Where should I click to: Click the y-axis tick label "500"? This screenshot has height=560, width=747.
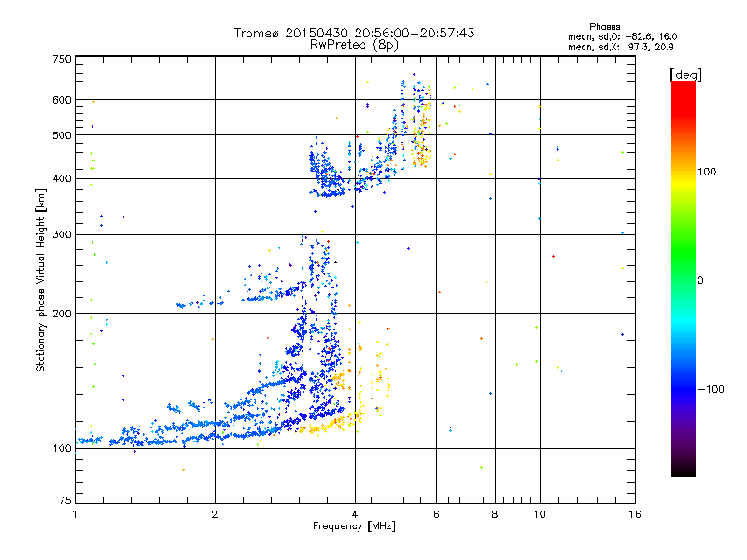pos(62,135)
